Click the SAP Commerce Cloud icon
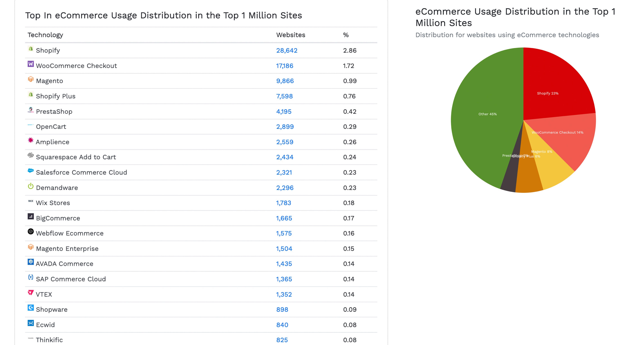This screenshot has width=644, height=345. tap(30, 277)
